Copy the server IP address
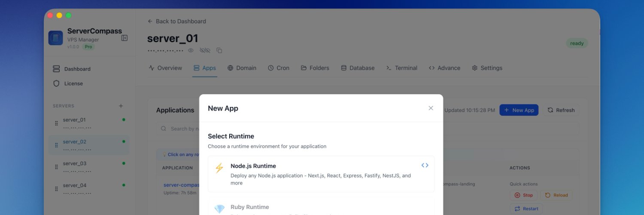644x215 pixels. [219, 50]
